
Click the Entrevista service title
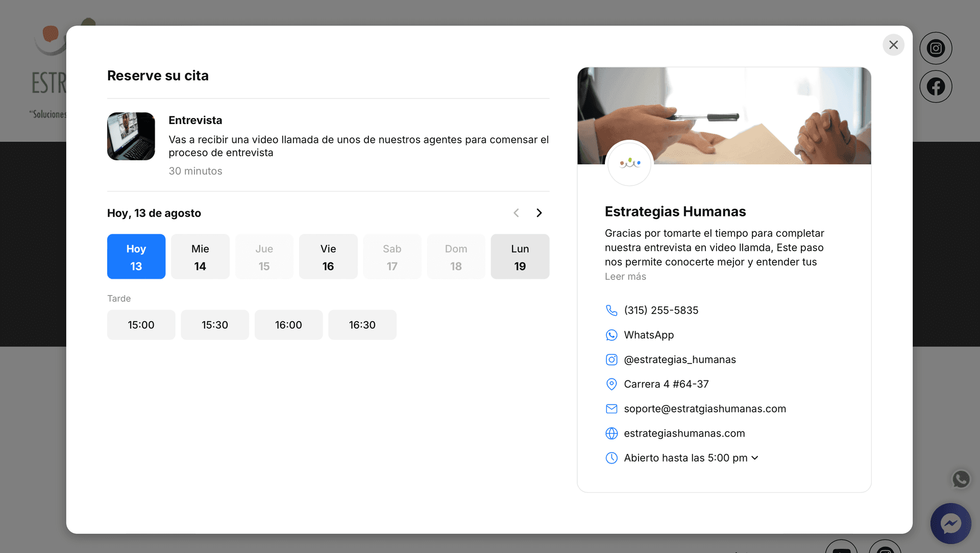(x=195, y=120)
